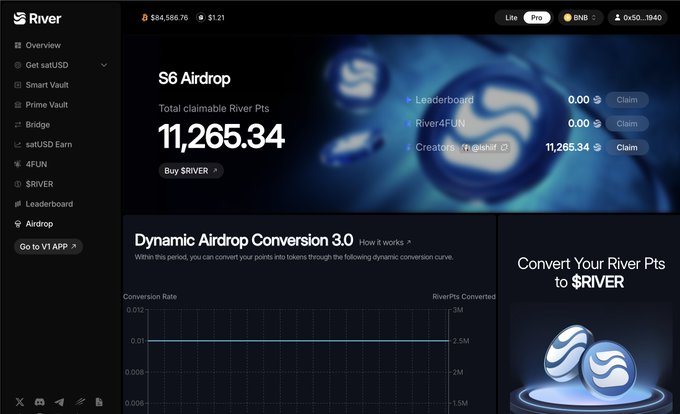Click the wallet account person icon
This screenshot has height=414, width=680.
pos(617,18)
